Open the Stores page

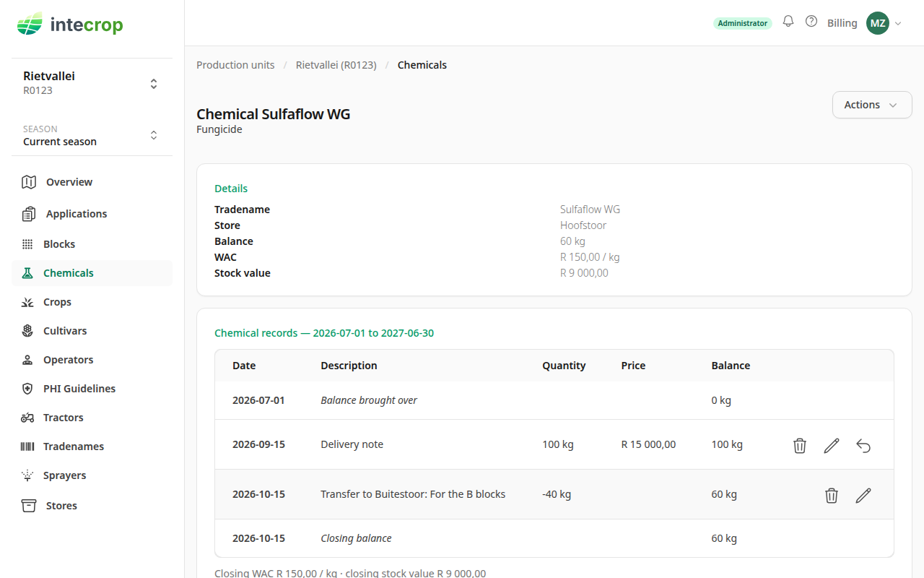92,506
